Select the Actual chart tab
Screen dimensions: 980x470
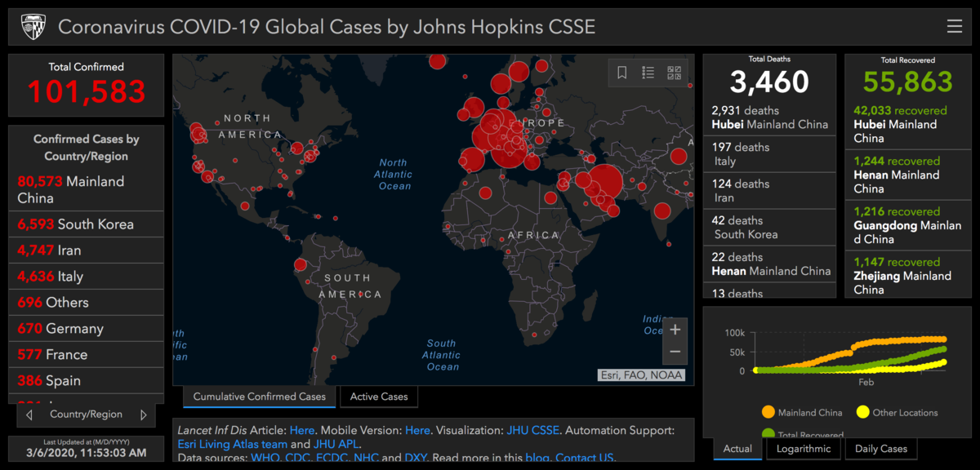737,448
